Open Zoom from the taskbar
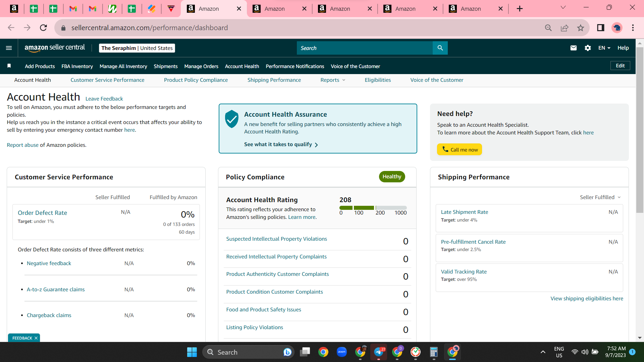The width and height of the screenshot is (644, 362). 342,352
